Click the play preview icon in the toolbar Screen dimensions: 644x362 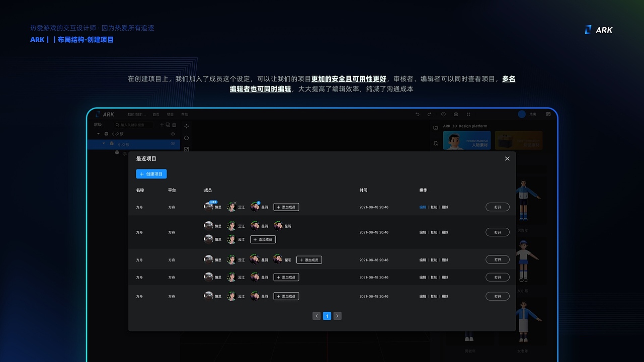tap(443, 114)
